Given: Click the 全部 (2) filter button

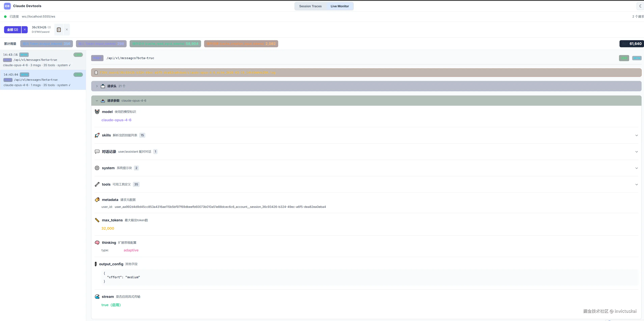Looking at the screenshot, I should click(12, 30).
